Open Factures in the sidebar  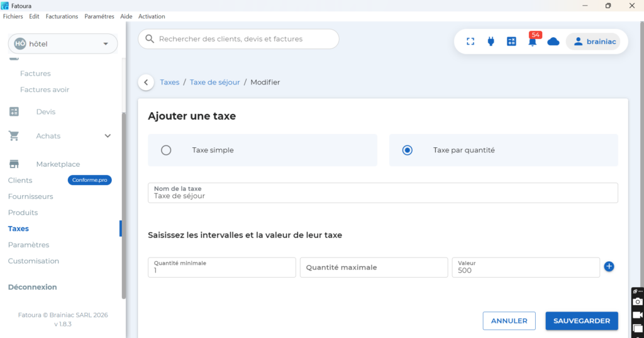[x=35, y=74]
